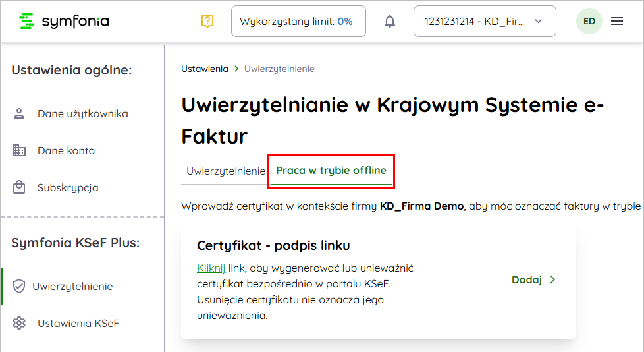Expand the company selector 1231231214 dropdown
Image resolution: width=644 pixels, height=352 pixels.
[484, 21]
